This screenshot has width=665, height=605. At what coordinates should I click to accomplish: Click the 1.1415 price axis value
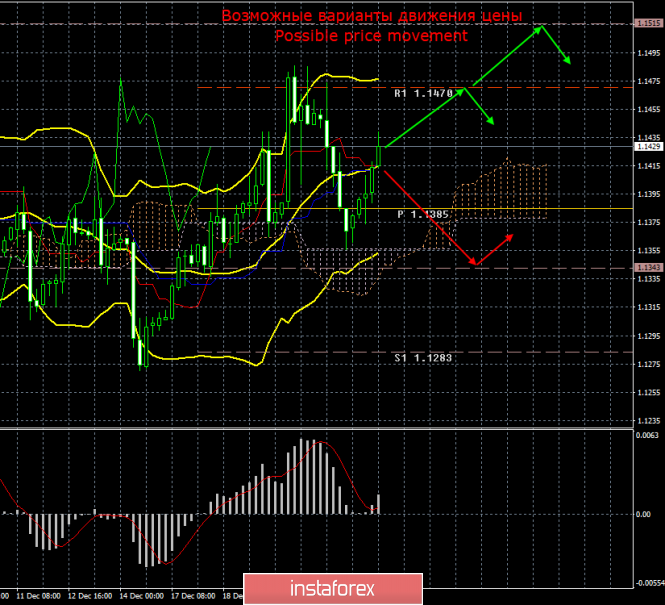click(x=649, y=166)
